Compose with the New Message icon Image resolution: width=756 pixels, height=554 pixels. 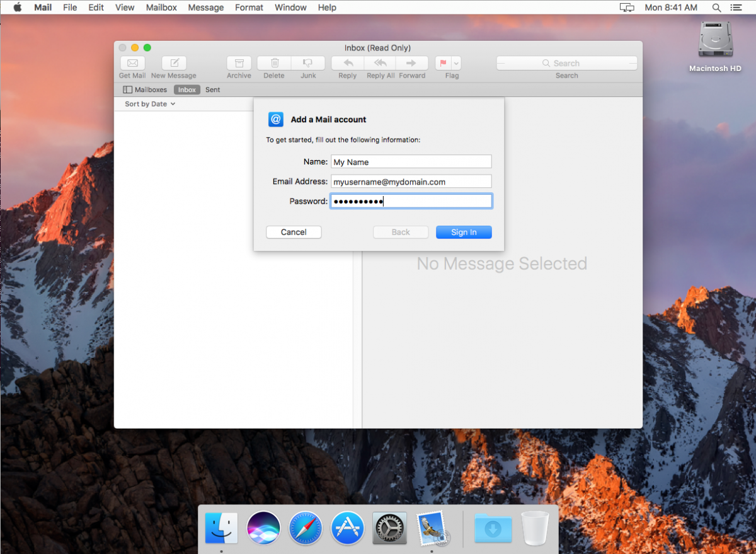174,63
